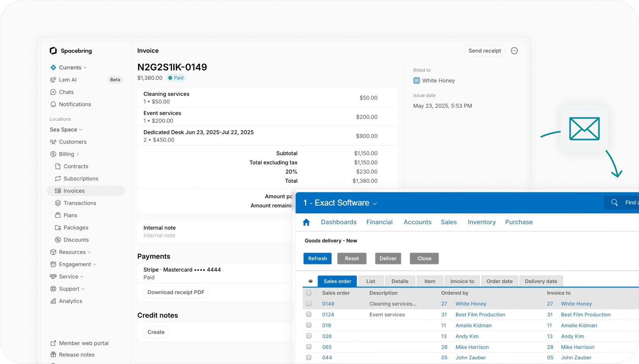
Task: Open the Purchase menu in Exact
Action: 519,222
